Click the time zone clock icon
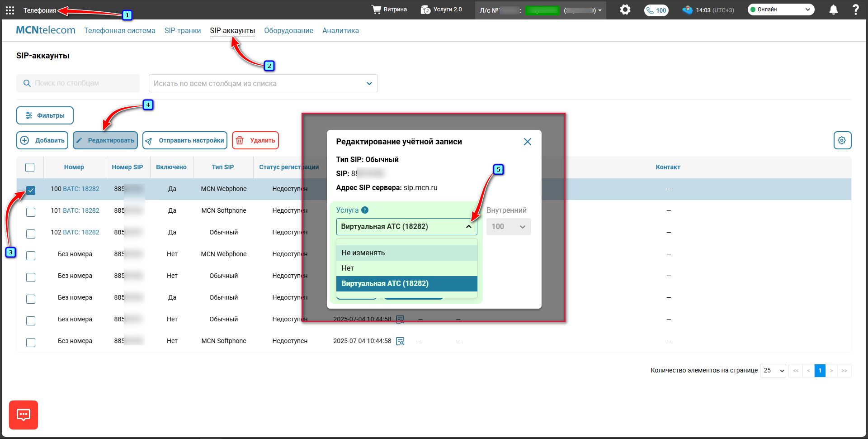This screenshot has width=868, height=439. point(687,10)
